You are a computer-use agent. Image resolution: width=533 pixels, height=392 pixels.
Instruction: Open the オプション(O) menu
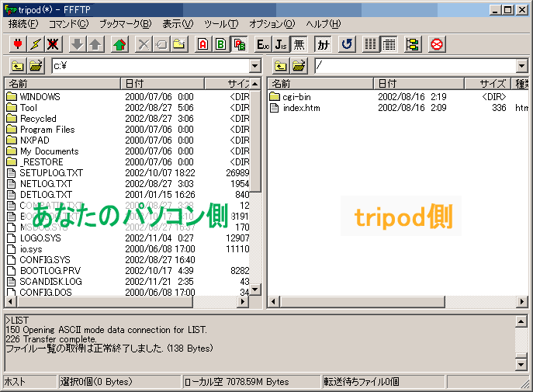[272, 24]
